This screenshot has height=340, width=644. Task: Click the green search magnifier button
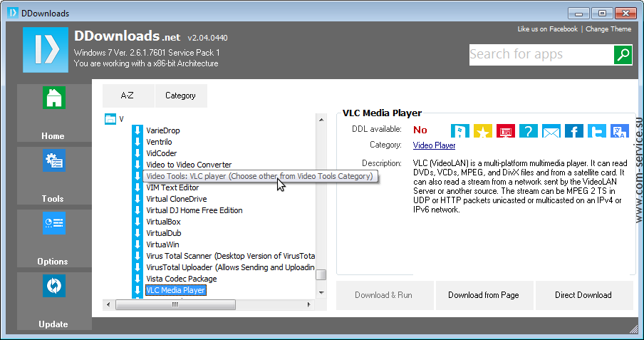point(623,55)
